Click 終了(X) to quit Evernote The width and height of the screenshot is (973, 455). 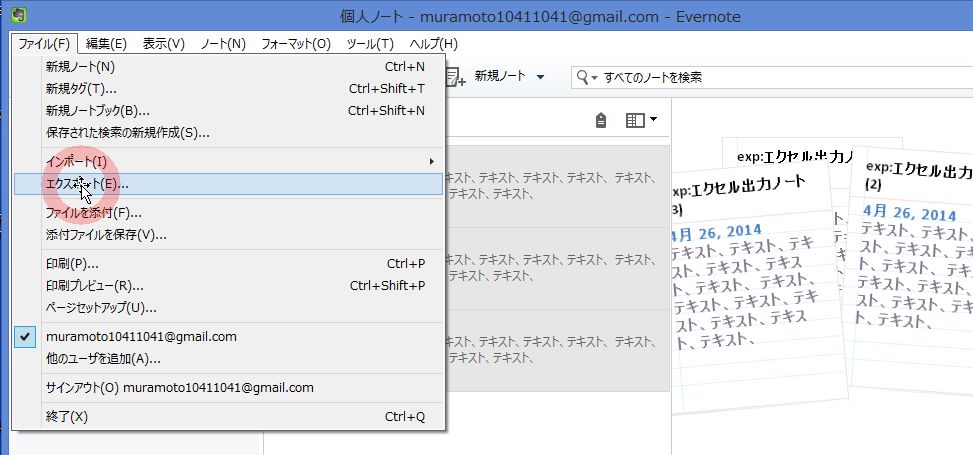click(67, 416)
